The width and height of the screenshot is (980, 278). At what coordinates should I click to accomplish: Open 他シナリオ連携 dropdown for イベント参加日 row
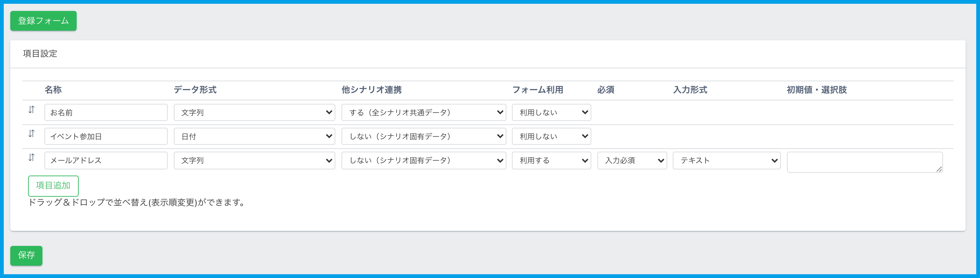tap(423, 136)
